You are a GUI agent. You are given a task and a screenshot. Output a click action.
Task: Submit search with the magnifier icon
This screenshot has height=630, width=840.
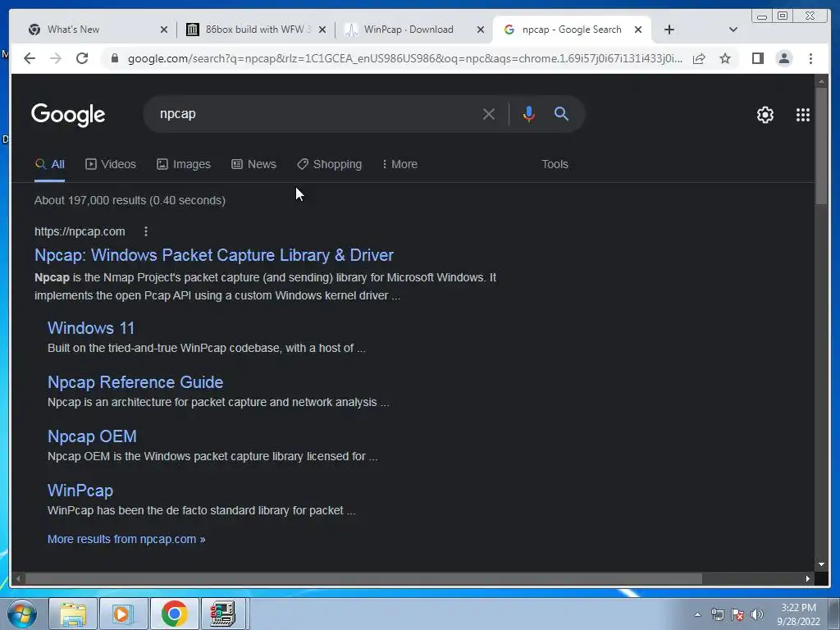(x=561, y=113)
